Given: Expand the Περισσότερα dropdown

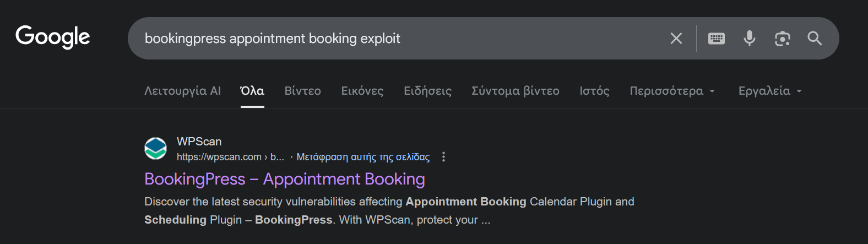Looking at the screenshot, I should click(x=672, y=91).
